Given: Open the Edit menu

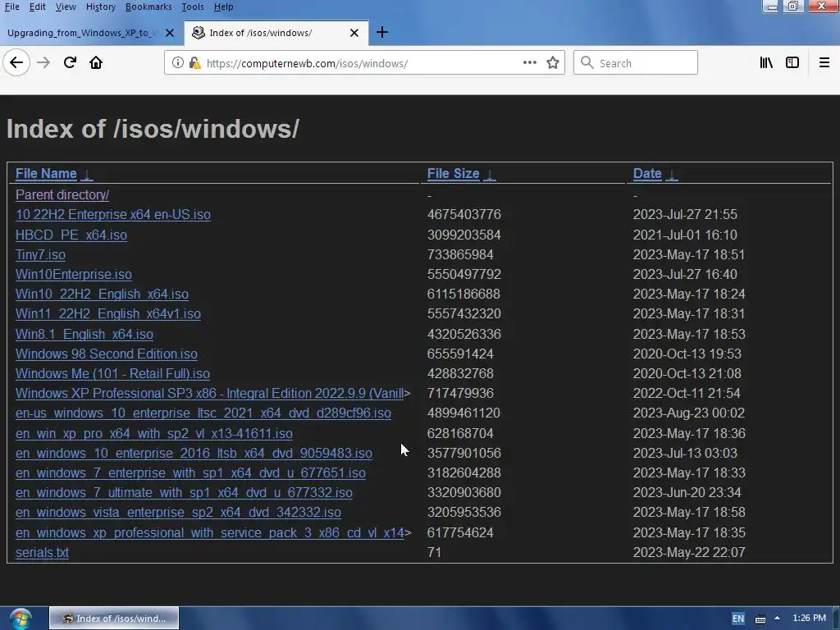Looking at the screenshot, I should [x=37, y=7].
